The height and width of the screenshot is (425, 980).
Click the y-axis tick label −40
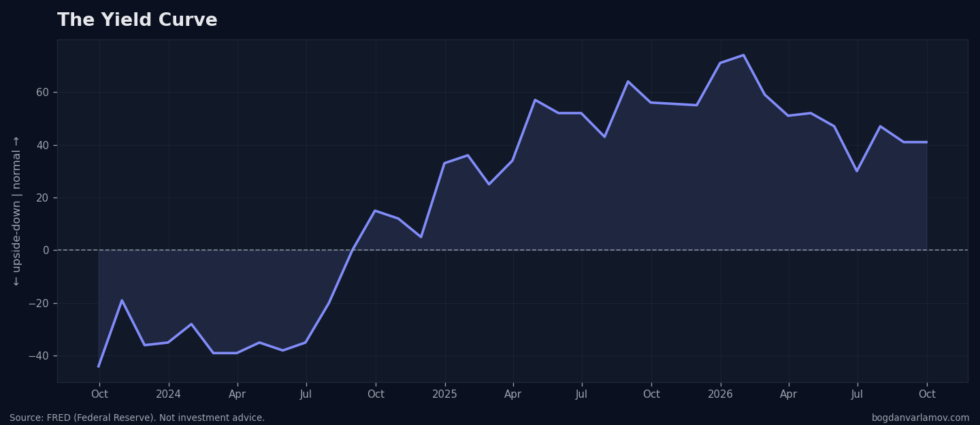click(39, 356)
